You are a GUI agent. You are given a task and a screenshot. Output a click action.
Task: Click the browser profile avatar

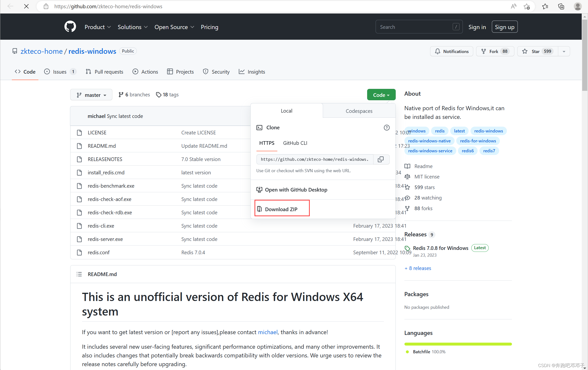coord(578,6)
